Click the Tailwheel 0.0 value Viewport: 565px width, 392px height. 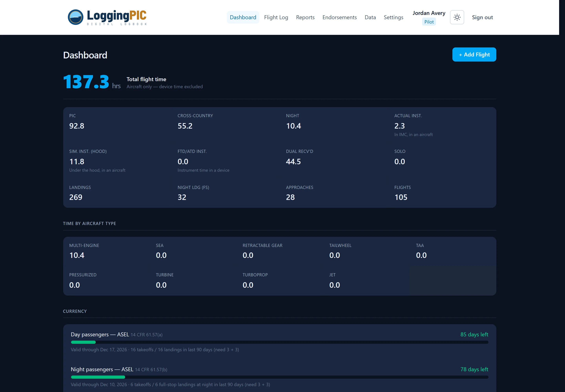tap(334, 255)
